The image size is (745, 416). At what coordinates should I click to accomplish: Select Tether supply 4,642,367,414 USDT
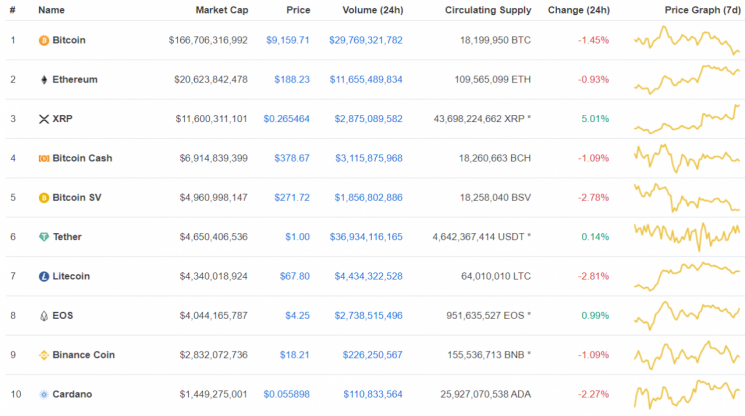(x=481, y=237)
